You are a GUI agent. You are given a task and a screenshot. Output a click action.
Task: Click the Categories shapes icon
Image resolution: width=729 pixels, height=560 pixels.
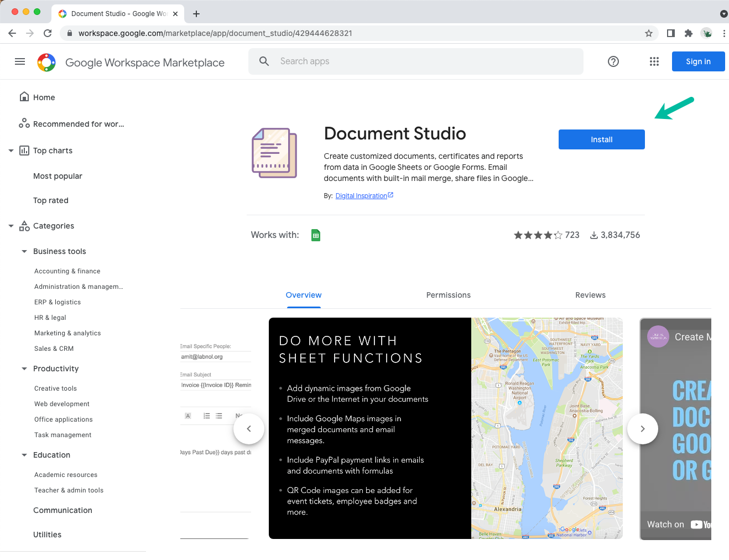point(24,226)
